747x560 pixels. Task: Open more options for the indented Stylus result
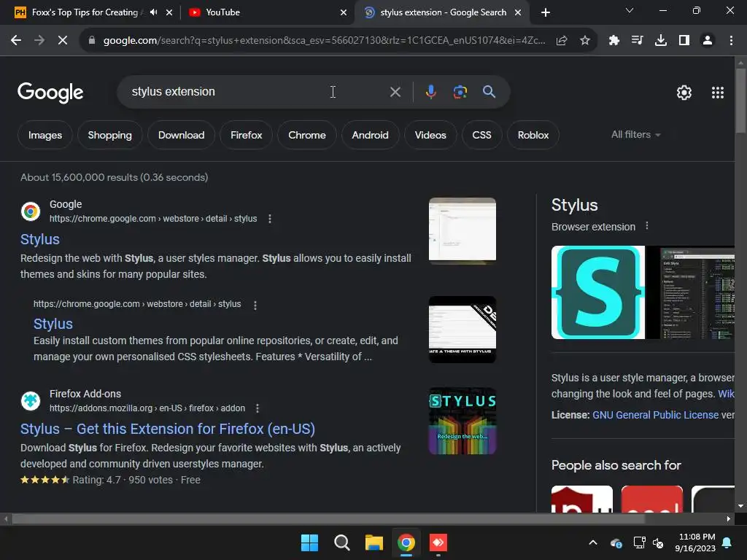pyautogui.click(x=255, y=306)
